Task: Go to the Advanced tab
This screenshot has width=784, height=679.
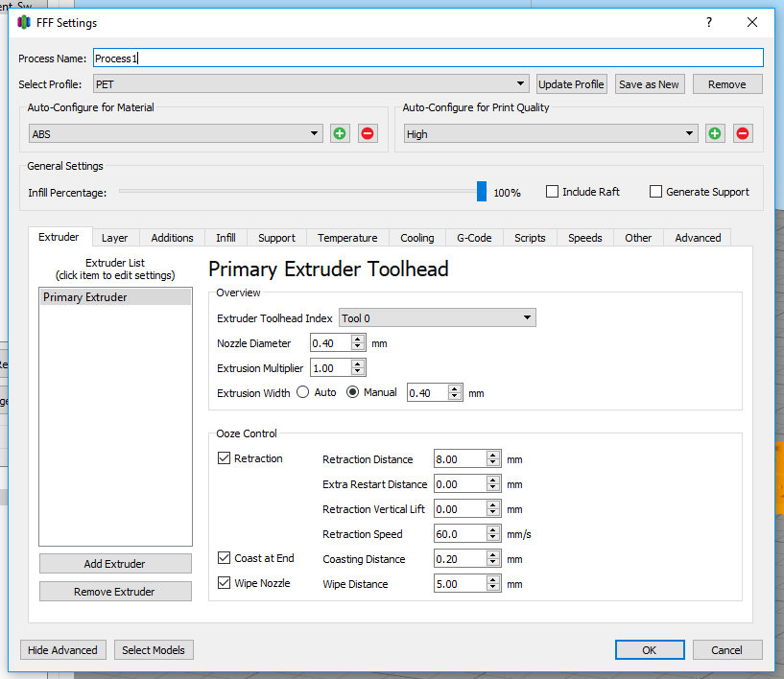Action: coord(698,238)
